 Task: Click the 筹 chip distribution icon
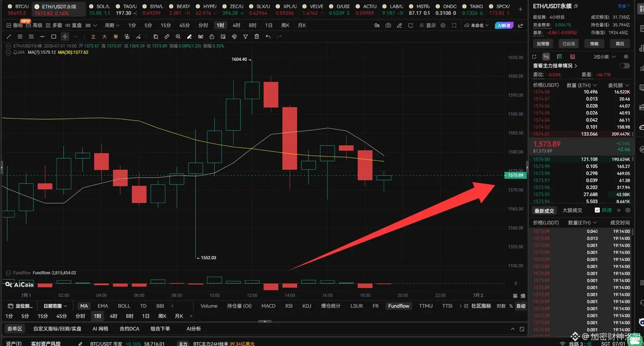(115, 37)
